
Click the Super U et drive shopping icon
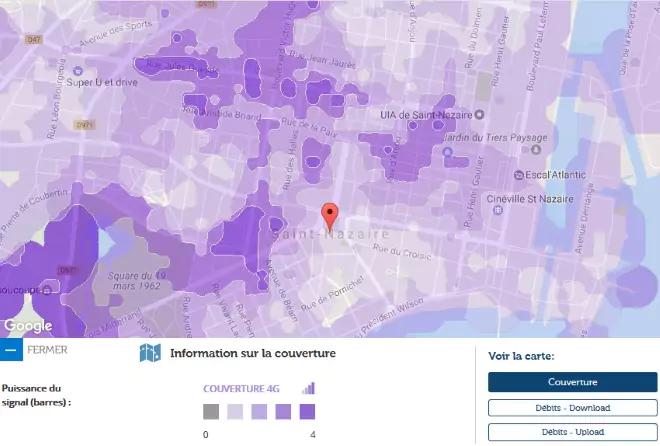click(77, 71)
